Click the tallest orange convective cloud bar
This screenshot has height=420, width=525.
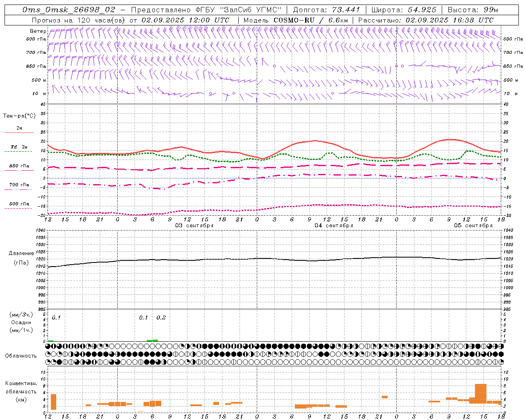[481, 394]
